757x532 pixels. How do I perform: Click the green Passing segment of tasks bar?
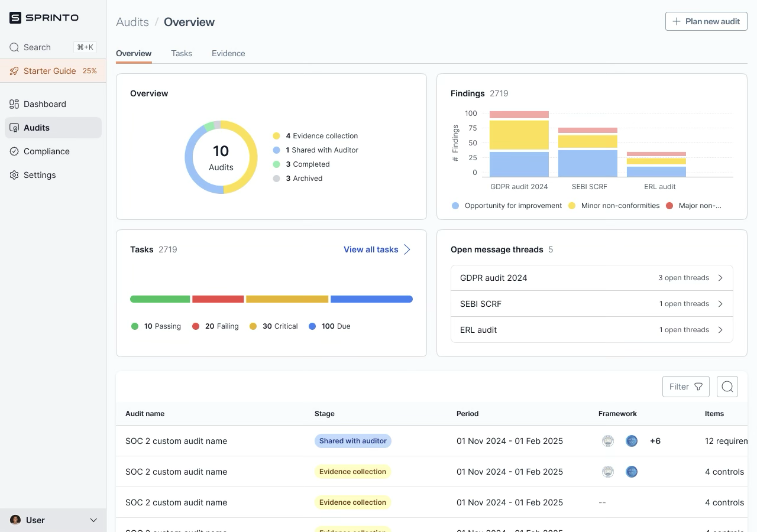(160, 299)
